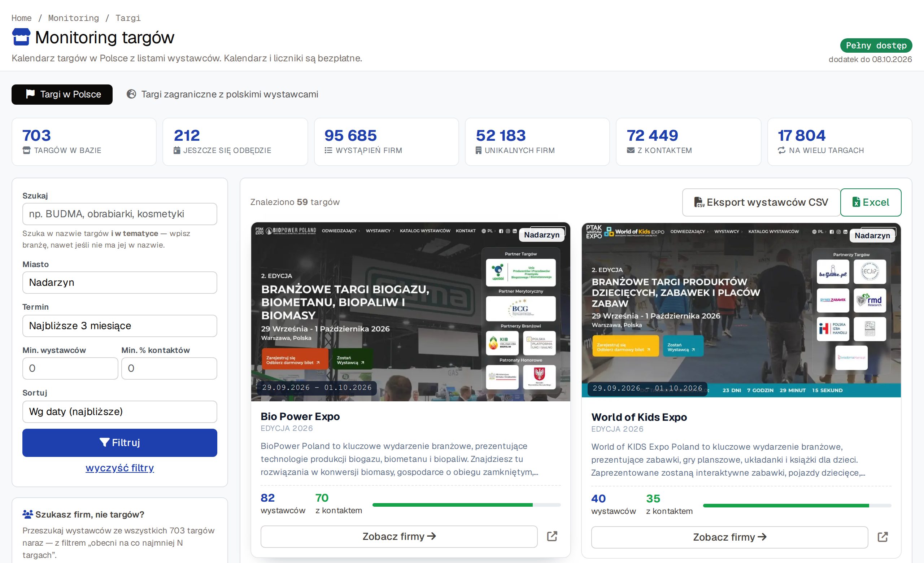This screenshot has width=924, height=563.
Task: Click the Excel export button
Action: 871,202
